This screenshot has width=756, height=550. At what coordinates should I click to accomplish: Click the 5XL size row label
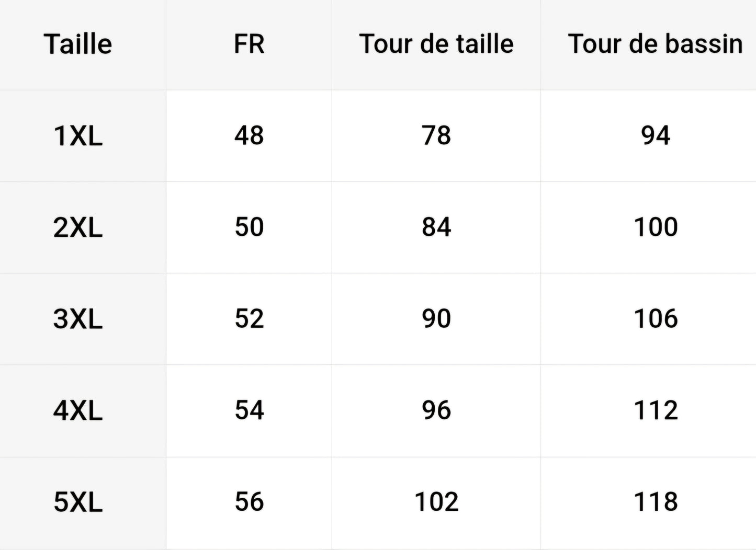click(x=78, y=502)
